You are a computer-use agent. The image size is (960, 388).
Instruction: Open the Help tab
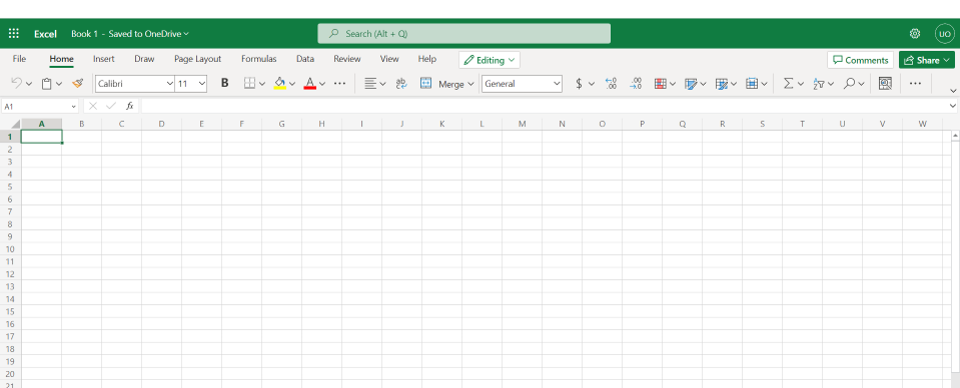click(427, 59)
